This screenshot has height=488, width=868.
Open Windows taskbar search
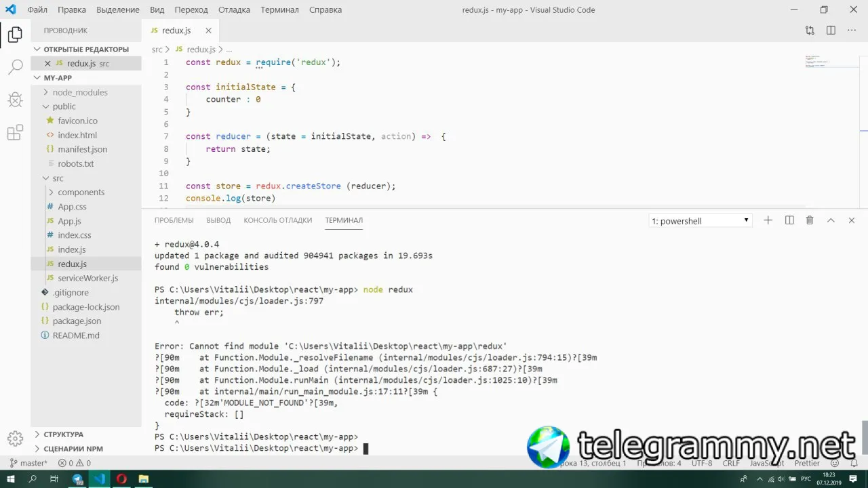[x=33, y=479]
